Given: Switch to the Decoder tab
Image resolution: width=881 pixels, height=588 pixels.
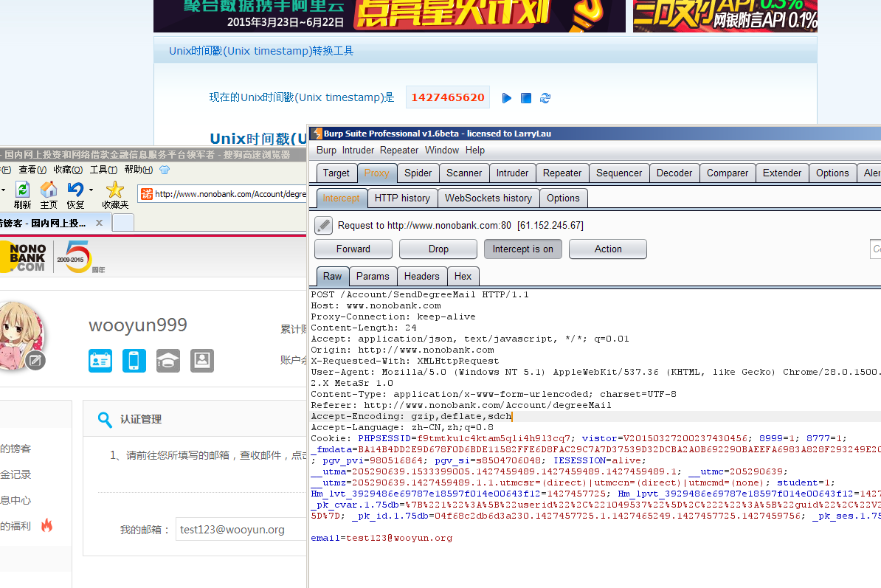Looking at the screenshot, I should 674,173.
